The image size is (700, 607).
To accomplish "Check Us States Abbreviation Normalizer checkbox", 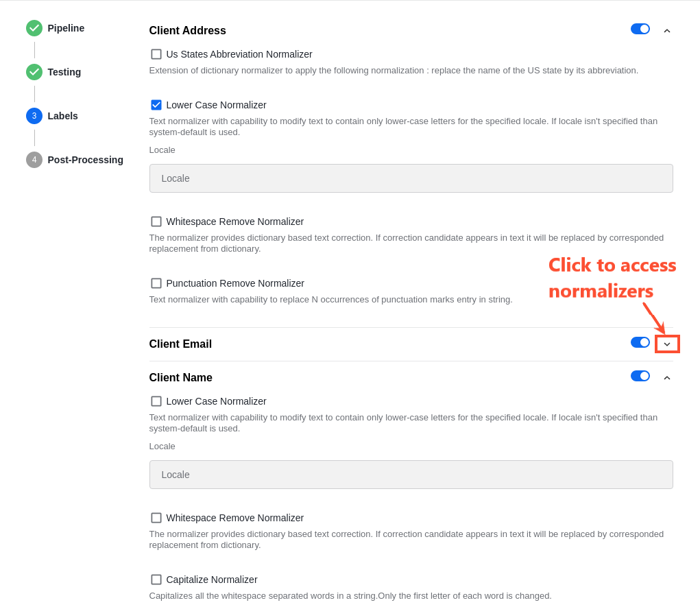I will click(x=156, y=54).
